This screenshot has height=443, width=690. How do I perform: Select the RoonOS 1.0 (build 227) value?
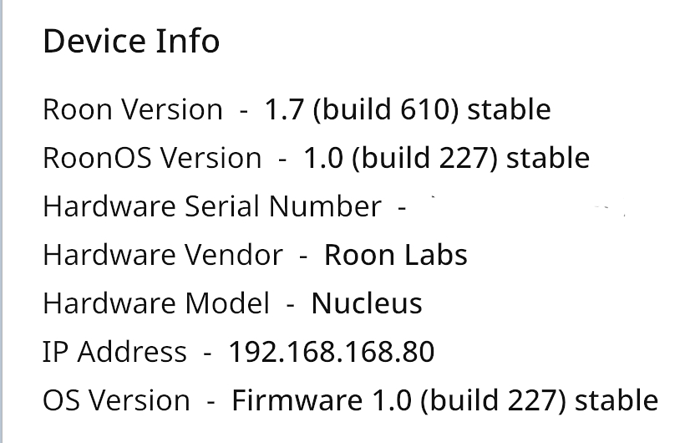[x=446, y=158]
